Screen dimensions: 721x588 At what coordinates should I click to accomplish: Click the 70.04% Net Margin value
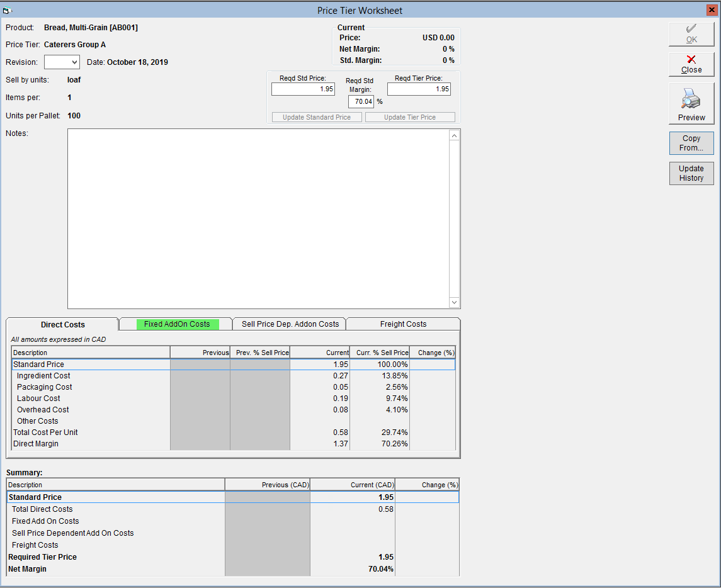pos(381,569)
